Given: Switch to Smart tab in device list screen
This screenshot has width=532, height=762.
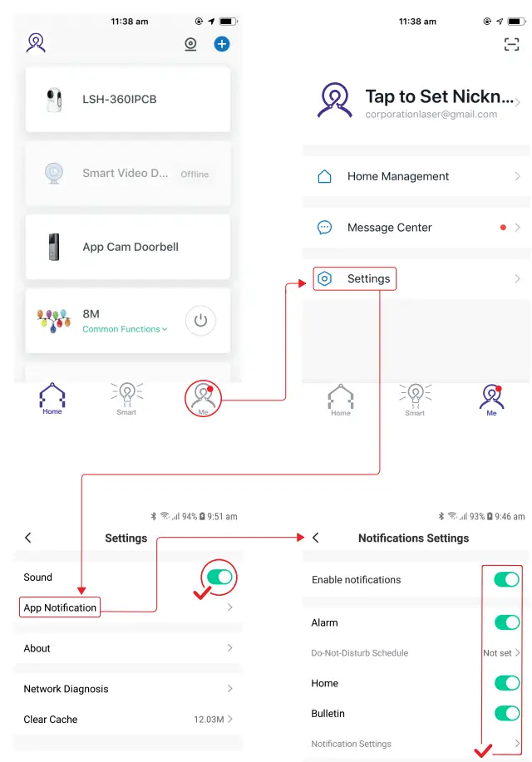Looking at the screenshot, I should 126,399.
